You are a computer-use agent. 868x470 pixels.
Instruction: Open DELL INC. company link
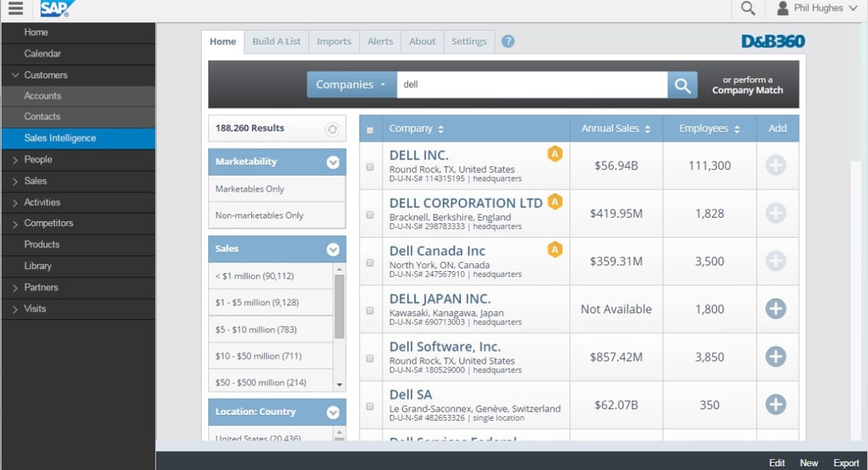[x=419, y=155]
